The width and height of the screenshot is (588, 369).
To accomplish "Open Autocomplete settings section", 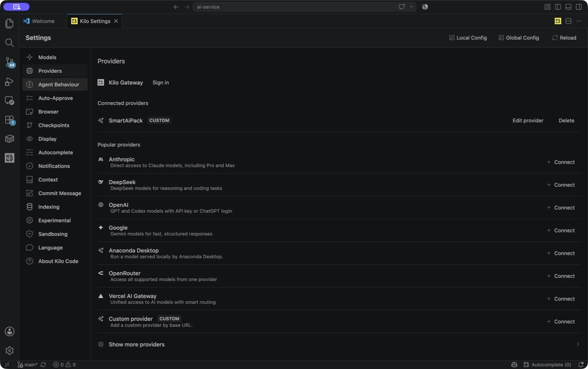I will [x=55, y=152].
